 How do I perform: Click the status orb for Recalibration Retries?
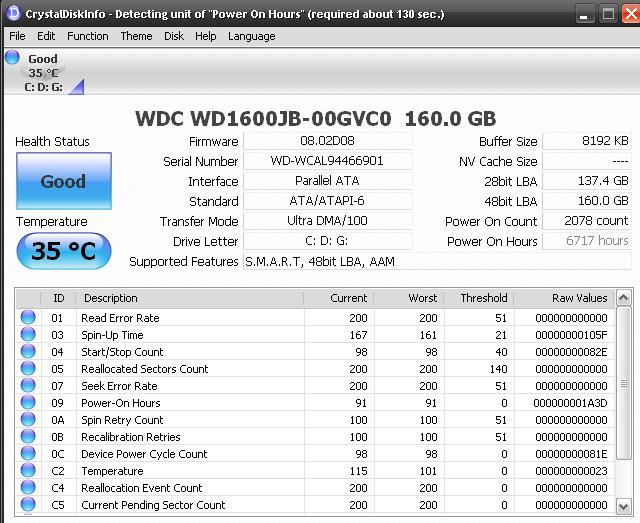pos(28,436)
